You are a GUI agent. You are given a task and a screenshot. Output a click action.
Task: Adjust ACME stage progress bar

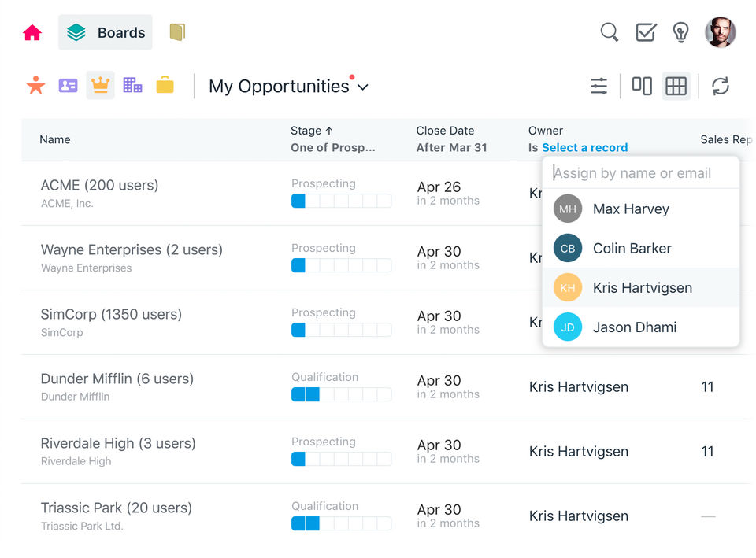341,201
